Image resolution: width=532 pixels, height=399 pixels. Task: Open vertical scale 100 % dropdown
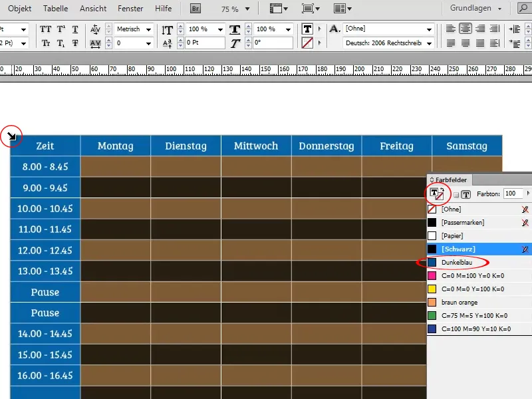(x=220, y=29)
